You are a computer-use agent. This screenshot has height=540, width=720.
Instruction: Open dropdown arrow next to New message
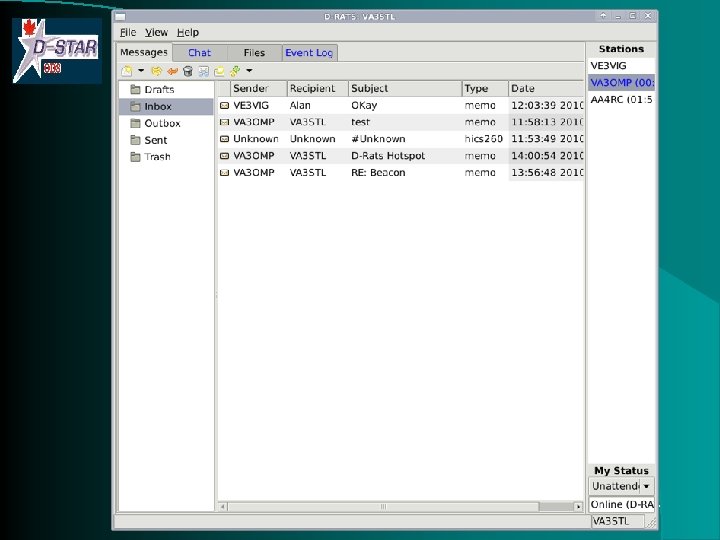coord(141,71)
